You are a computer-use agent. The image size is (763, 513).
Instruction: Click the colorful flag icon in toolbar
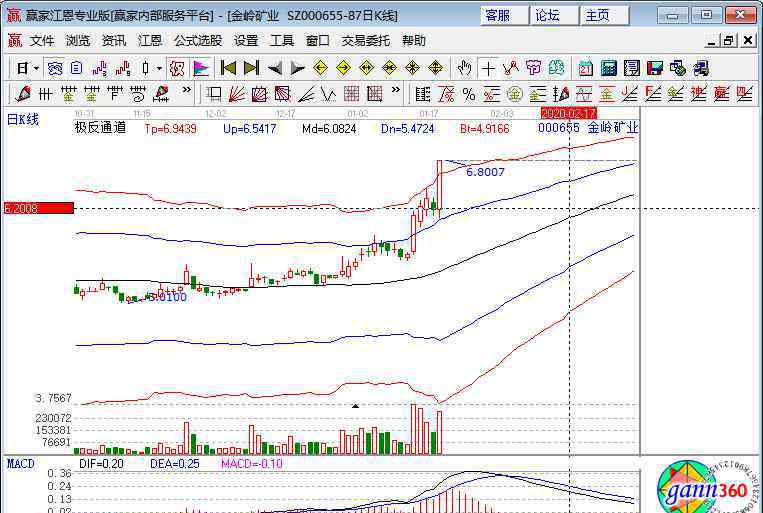[x=201, y=68]
